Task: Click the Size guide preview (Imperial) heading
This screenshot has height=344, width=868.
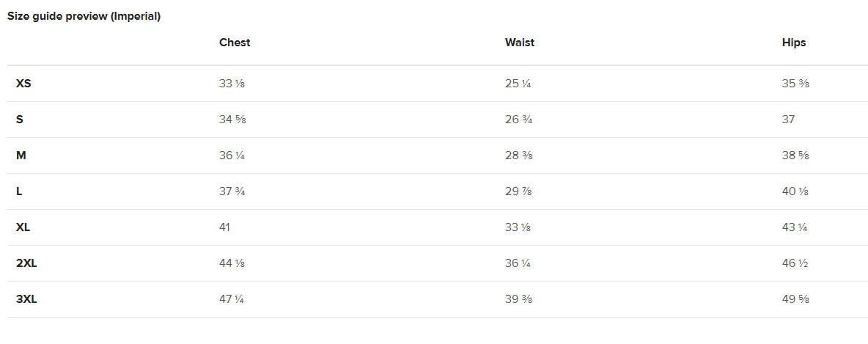Action: click(84, 16)
